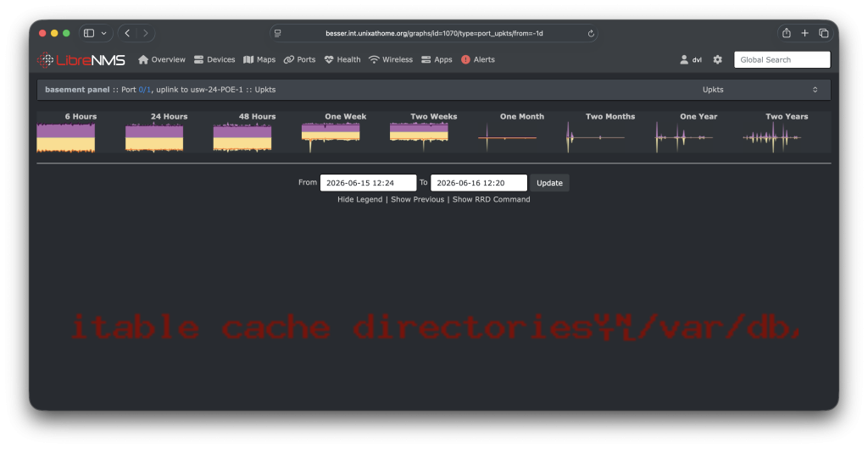Focus the Global Search field
This screenshot has width=868, height=449.
(x=782, y=59)
